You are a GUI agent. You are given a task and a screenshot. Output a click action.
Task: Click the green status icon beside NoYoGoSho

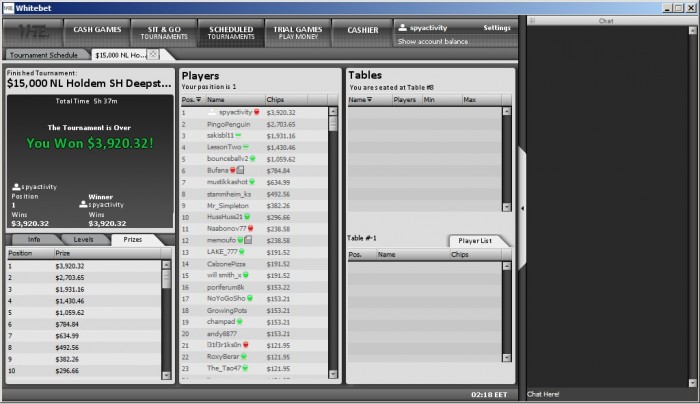(x=250, y=298)
